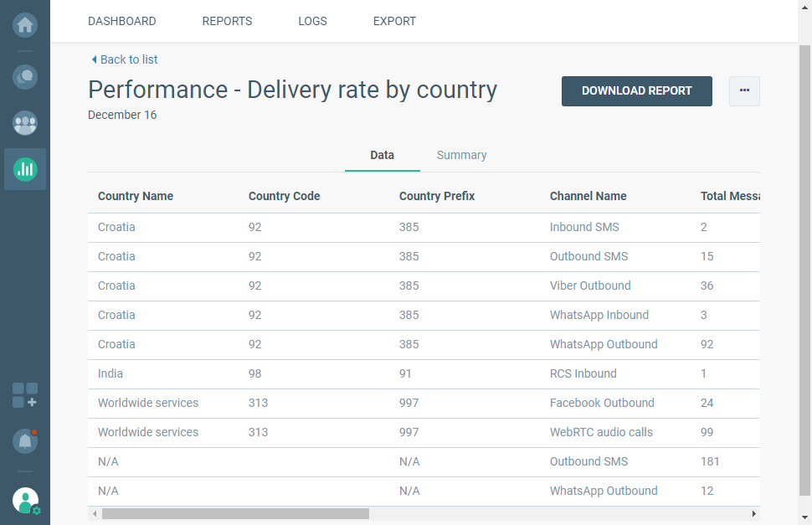Open the conversations chat bubble icon
812x525 pixels.
click(25, 77)
